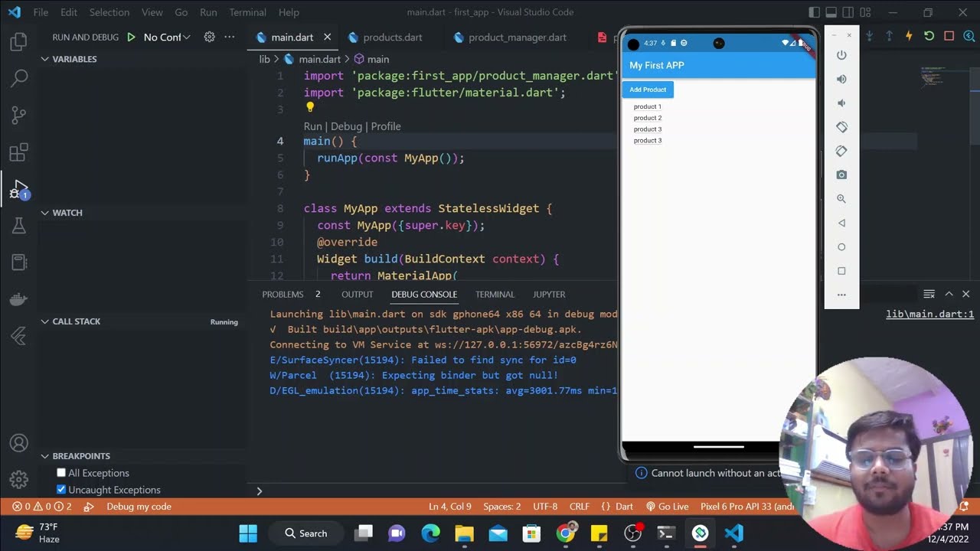Switch to product_manager.dart editor tab
Viewport: 980px width, 551px height.
click(517, 37)
